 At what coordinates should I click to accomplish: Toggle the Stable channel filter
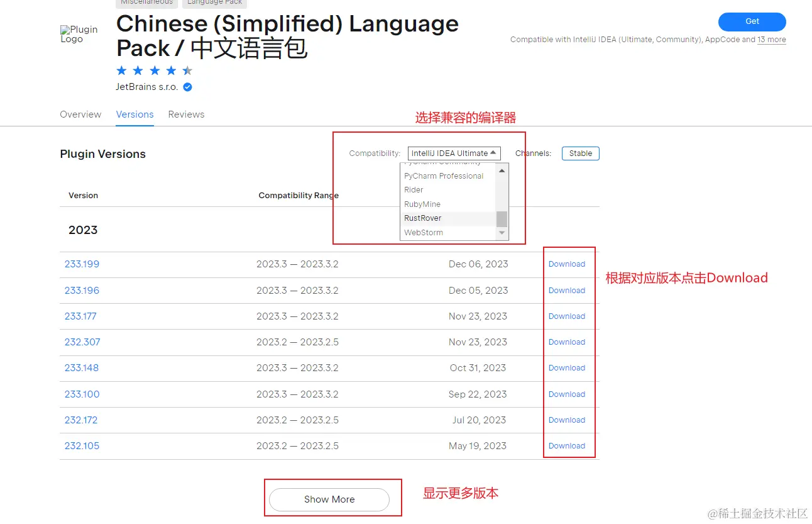point(580,153)
